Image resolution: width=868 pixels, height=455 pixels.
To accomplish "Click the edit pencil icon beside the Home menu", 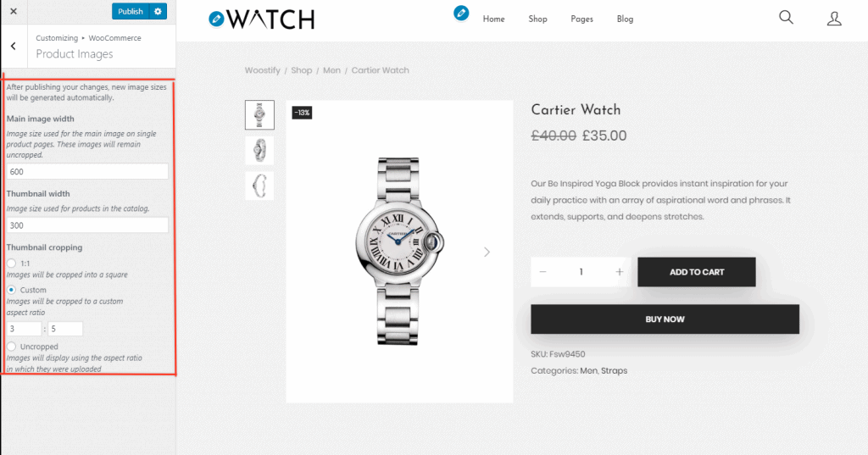I will 461,13.
